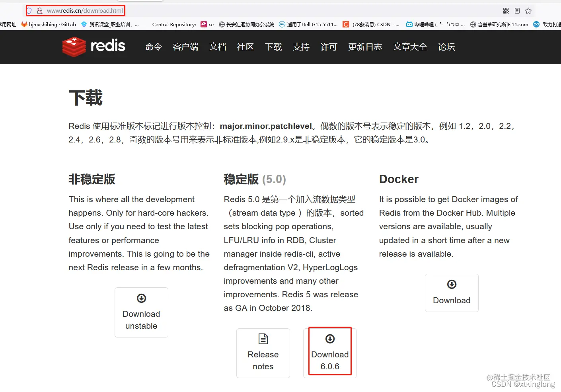This screenshot has height=392, width=561.
Task: Click the download arrow icon in the Docker card
Action: [452, 284]
